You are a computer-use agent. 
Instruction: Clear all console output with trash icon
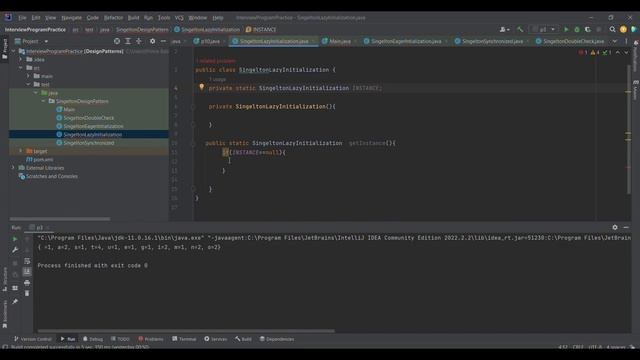pos(27,293)
